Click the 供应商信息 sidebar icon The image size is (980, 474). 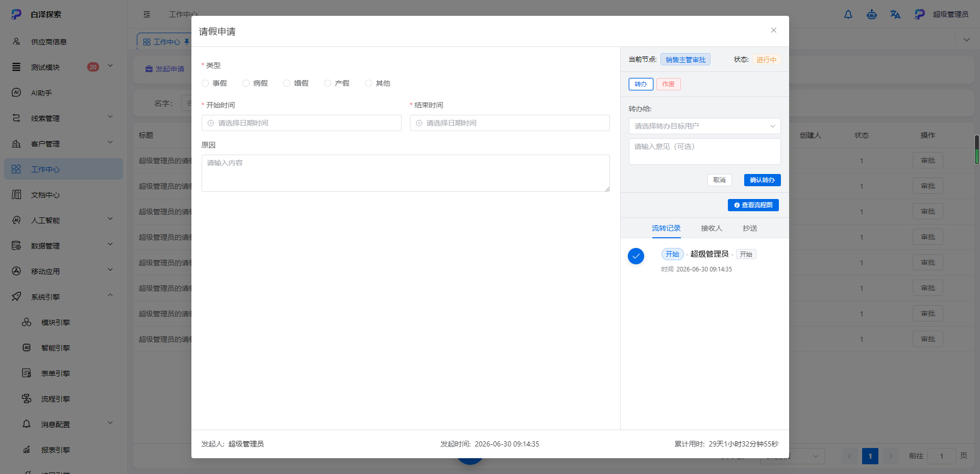point(16,41)
